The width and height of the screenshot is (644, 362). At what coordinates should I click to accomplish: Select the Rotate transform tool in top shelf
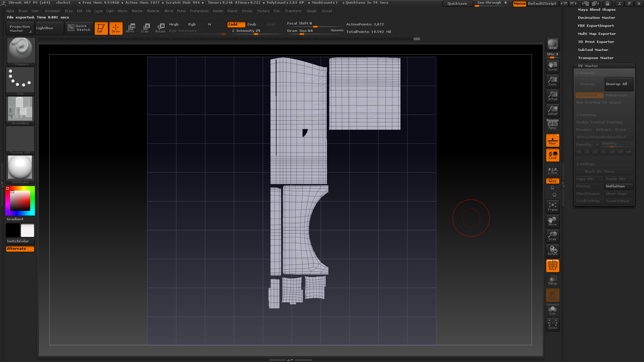tap(160, 28)
